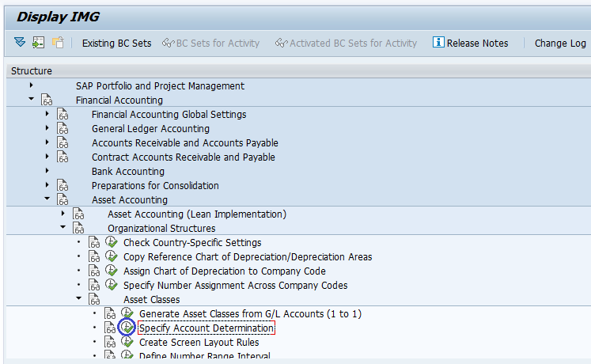
Task: Select Copy Reference Chart of Depreciation/Depreciation Areas
Action: click(x=248, y=257)
